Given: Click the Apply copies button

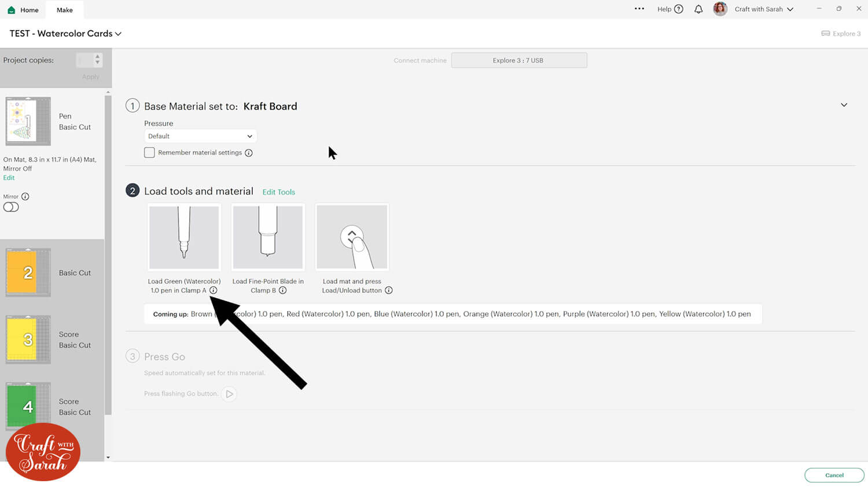Looking at the screenshot, I should (x=90, y=76).
